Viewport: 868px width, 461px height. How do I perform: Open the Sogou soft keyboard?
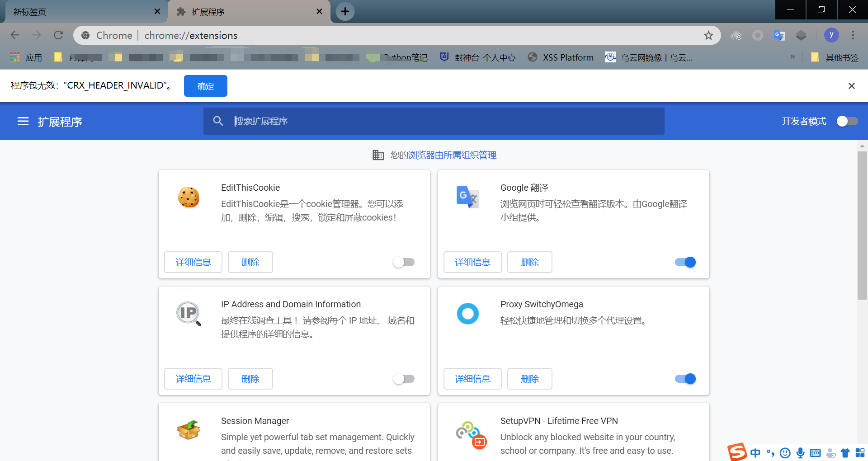tap(816, 453)
